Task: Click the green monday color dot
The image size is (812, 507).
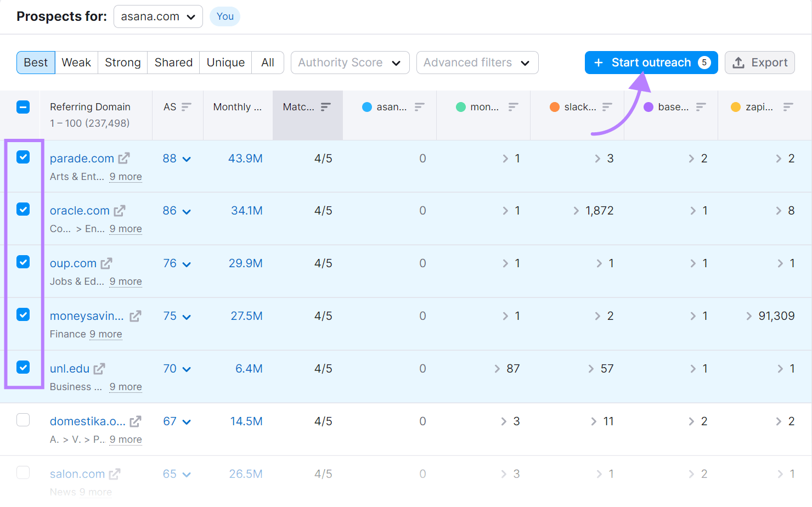Action: [461, 107]
